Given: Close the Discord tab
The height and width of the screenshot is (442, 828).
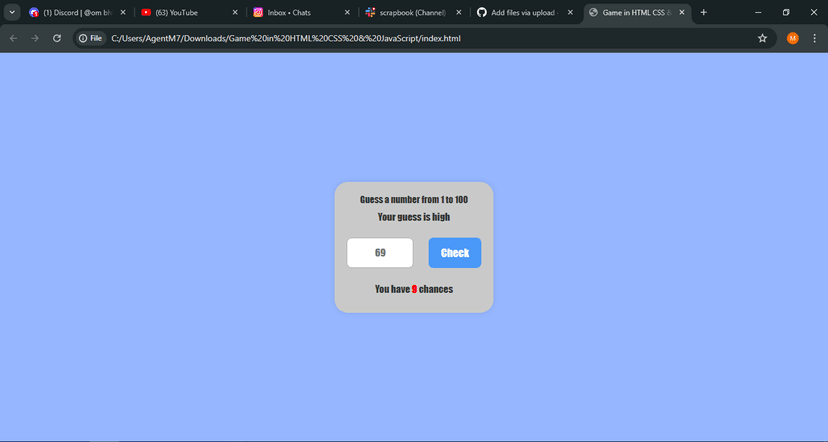Looking at the screenshot, I should pyautogui.click(x=123, y=12).
